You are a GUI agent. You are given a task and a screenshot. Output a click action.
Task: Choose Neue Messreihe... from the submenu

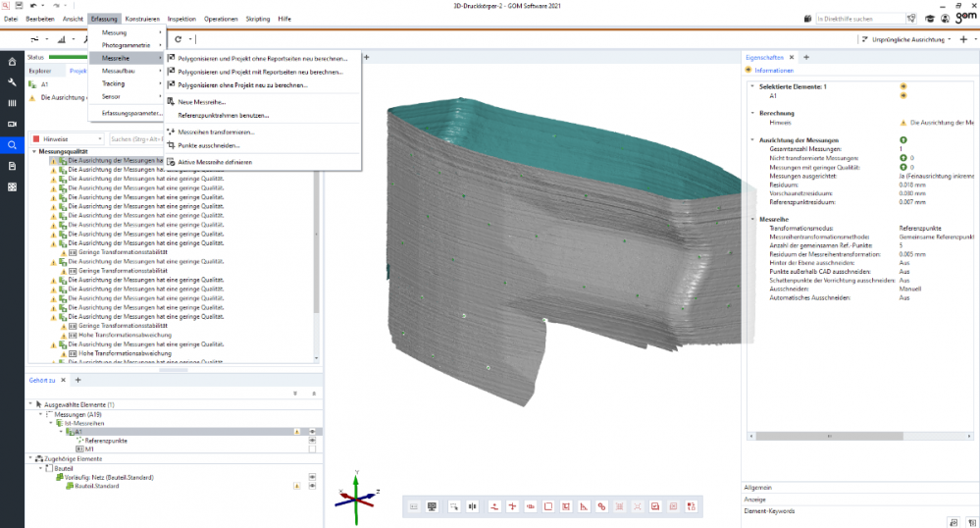202,102
